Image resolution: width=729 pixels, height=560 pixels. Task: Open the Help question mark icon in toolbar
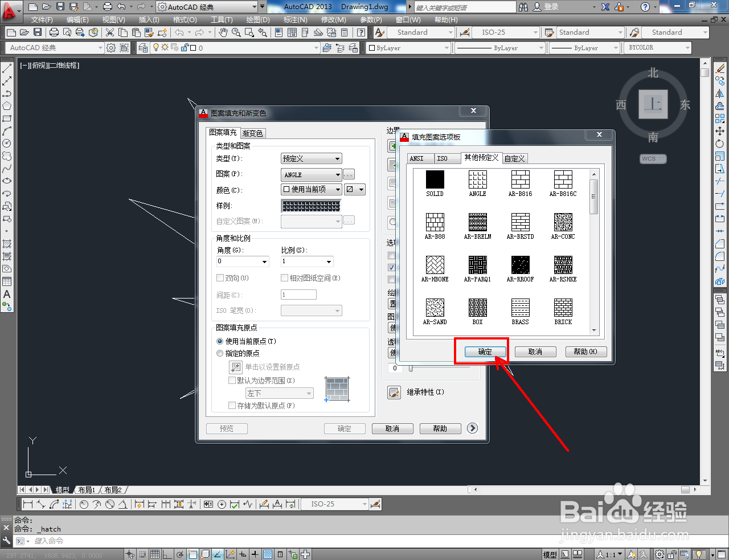[361, 32]
